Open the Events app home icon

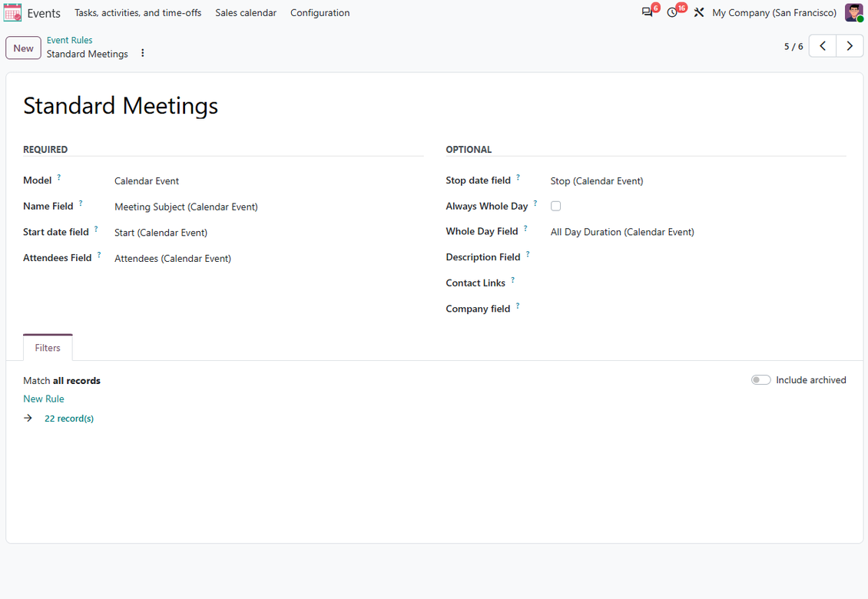coord(12,13)
